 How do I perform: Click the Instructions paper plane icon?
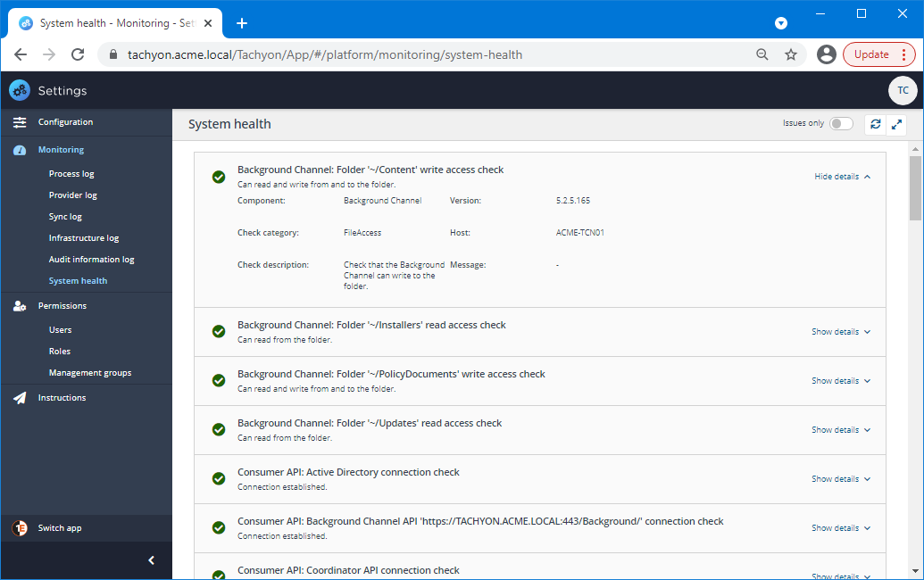[x=20, y=398]
